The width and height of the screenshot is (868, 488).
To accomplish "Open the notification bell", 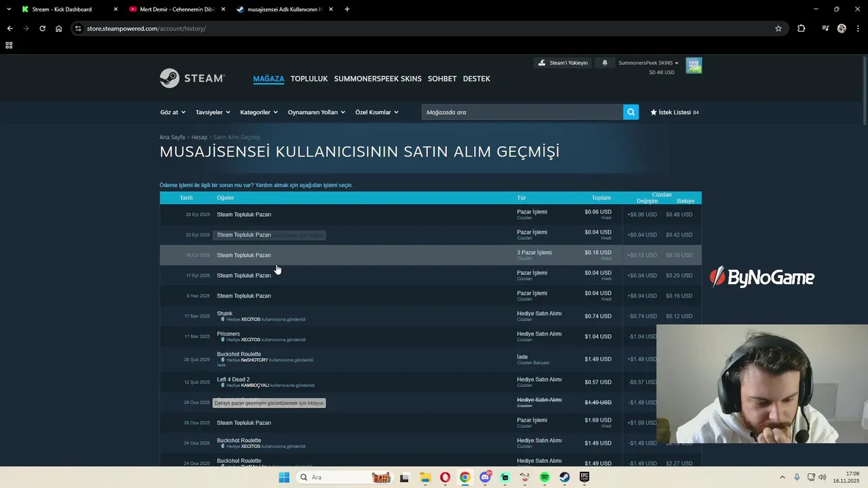I will 605,63.
